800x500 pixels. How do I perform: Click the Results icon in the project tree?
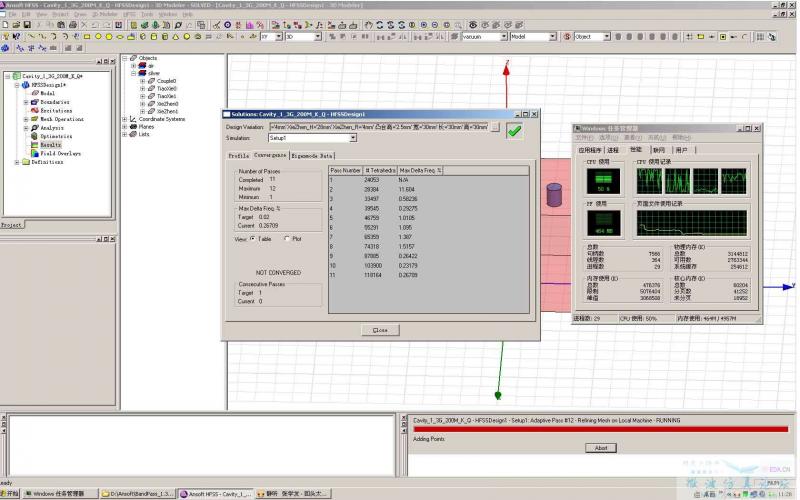click(x=32, y=145)
